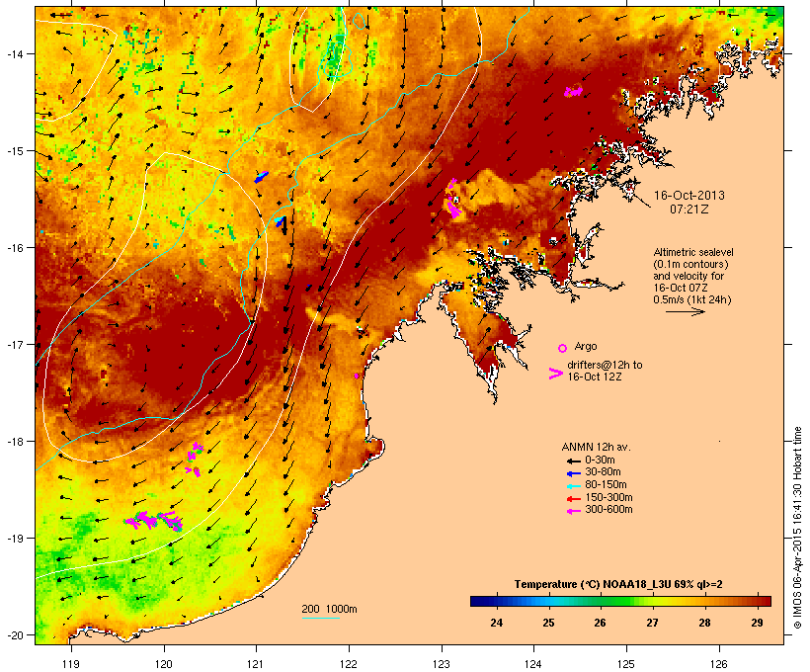The image size is (810, 672).
Task: Click the latitude axis label '-18'
Action: tap(14, 441)
